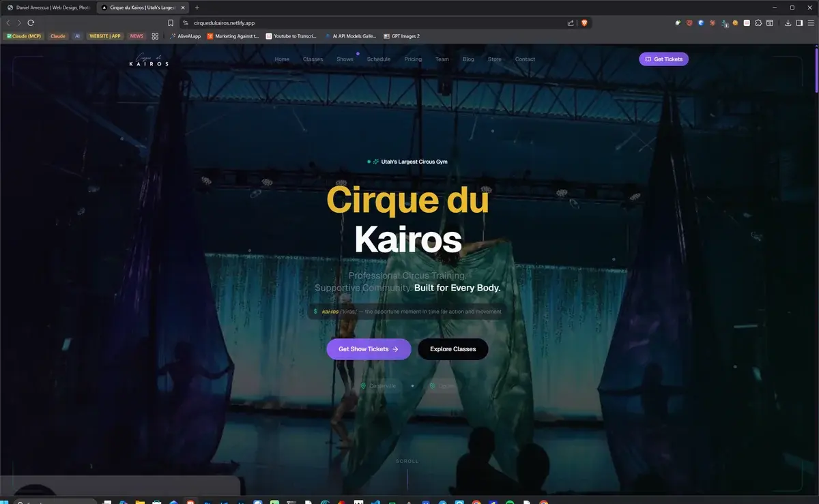Open the NEWS bookmark folder
Image resolution: width=819 pixels, height=504 pixels.
pyautogui.click(x=136, y=36)
